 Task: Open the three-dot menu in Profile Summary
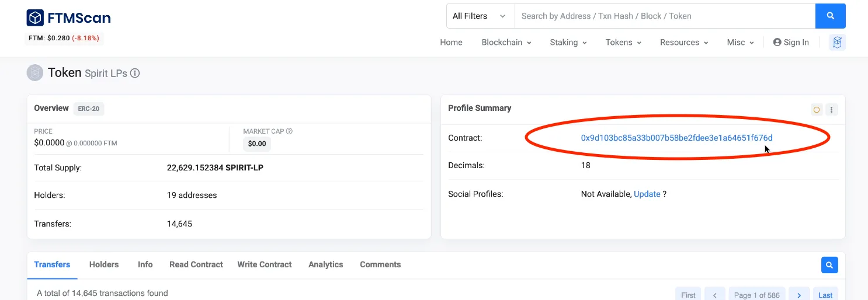832,110
